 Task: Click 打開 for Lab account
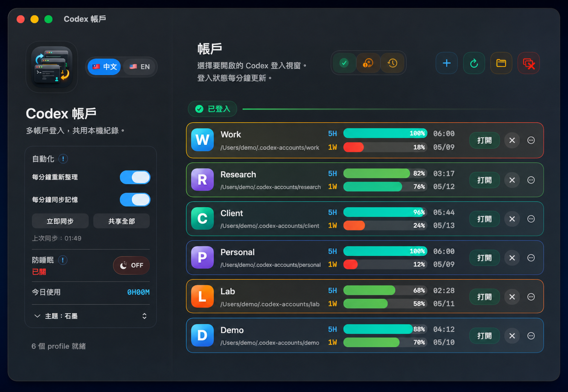click(484, 297)
